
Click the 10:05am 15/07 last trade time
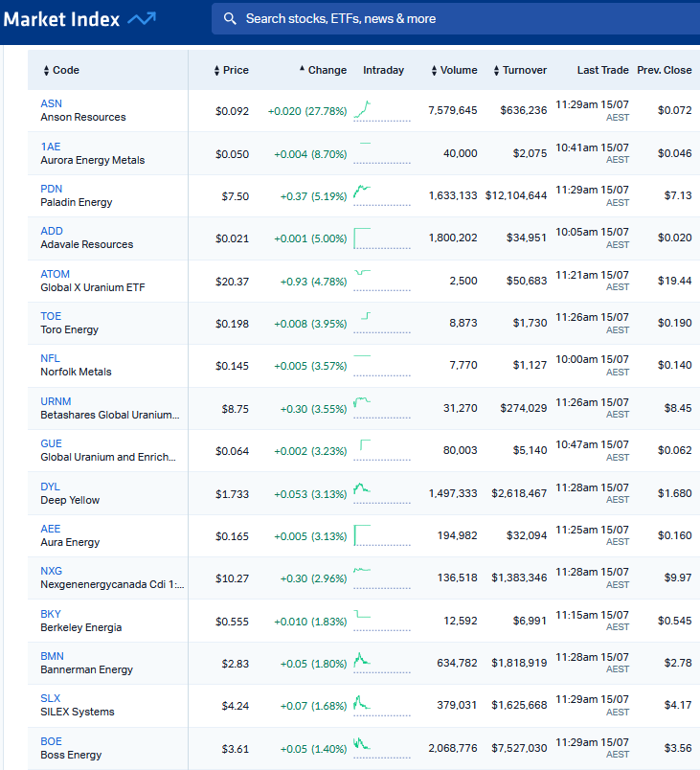pyautogui.click(x=592, y=232)
